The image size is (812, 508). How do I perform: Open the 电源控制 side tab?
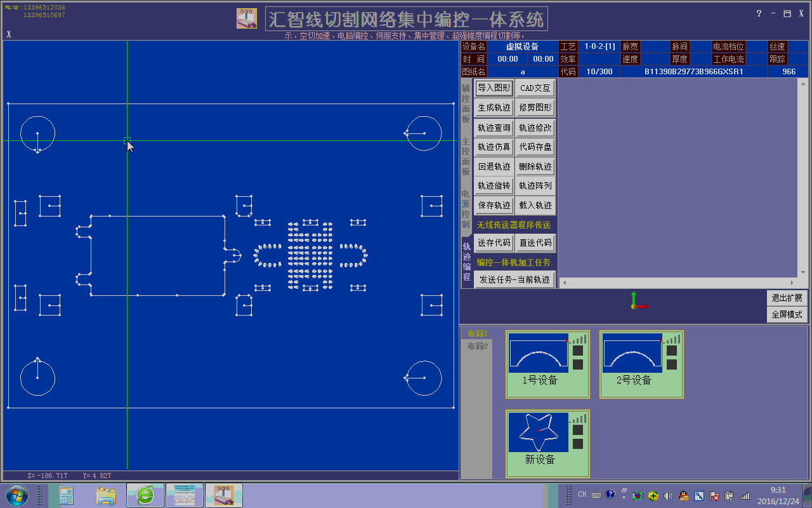(x=466, y=209)
